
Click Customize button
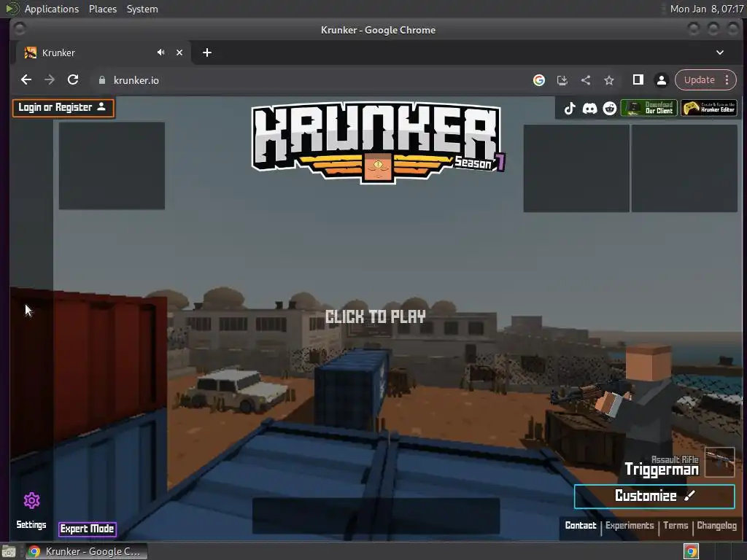coord(654,496)
